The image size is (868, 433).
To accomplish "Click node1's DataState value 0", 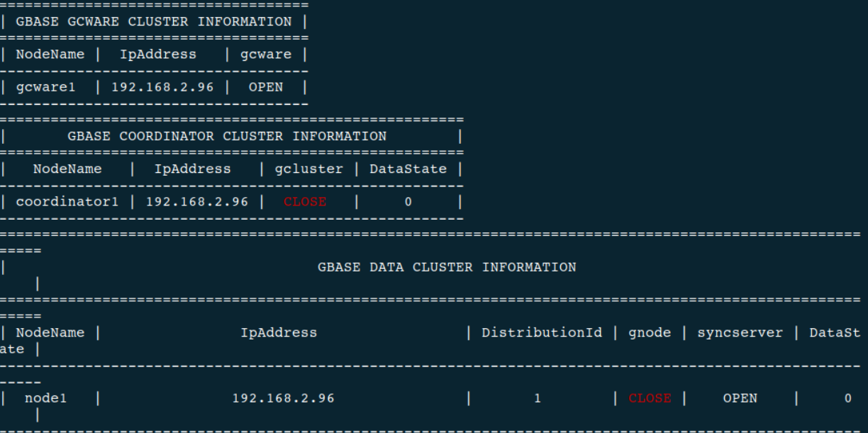I will point(848,398).
